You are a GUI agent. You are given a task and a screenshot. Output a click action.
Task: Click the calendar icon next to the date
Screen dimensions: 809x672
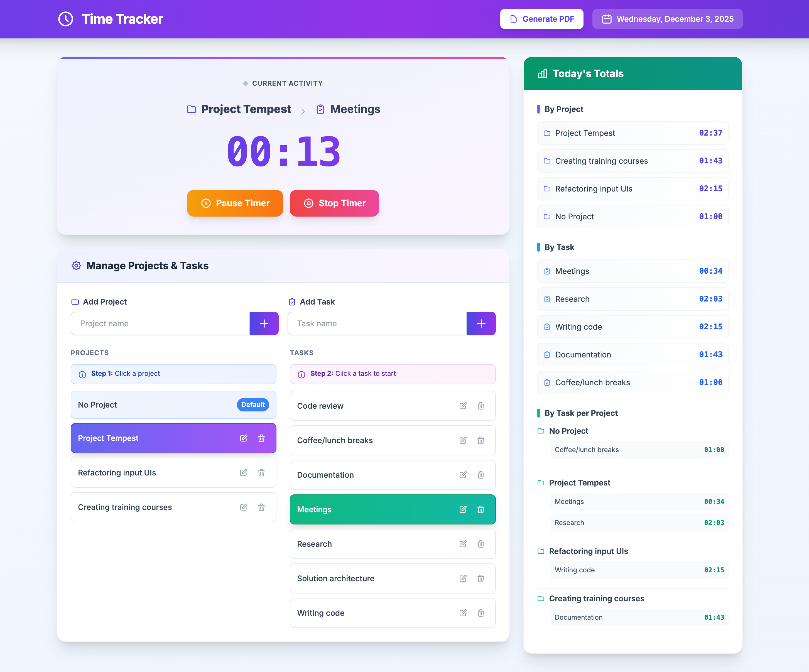click(607, 18)
